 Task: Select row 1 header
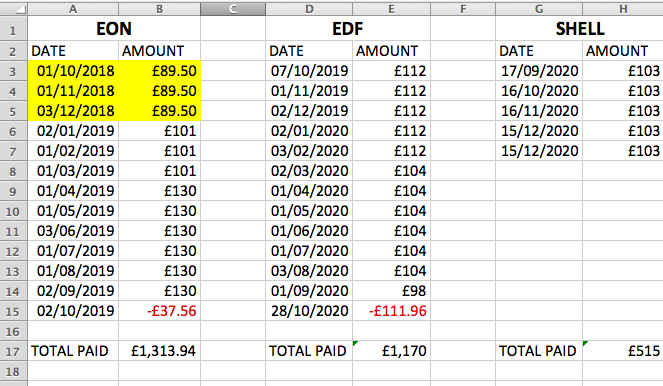coord(14,29)
